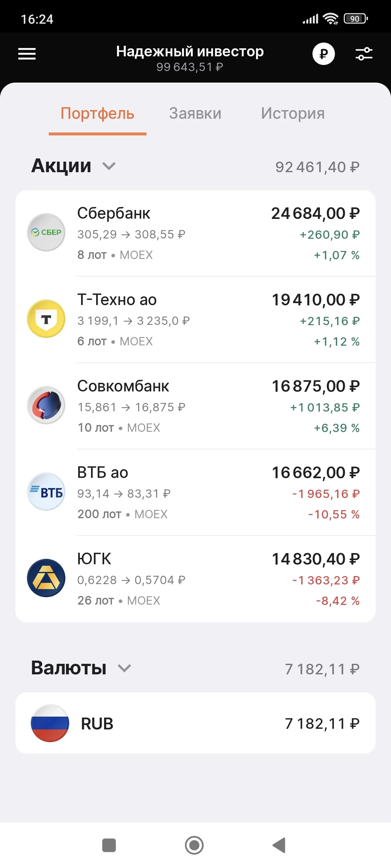Tap the ЮГК gold logo icon

click(x=46, y=578)
